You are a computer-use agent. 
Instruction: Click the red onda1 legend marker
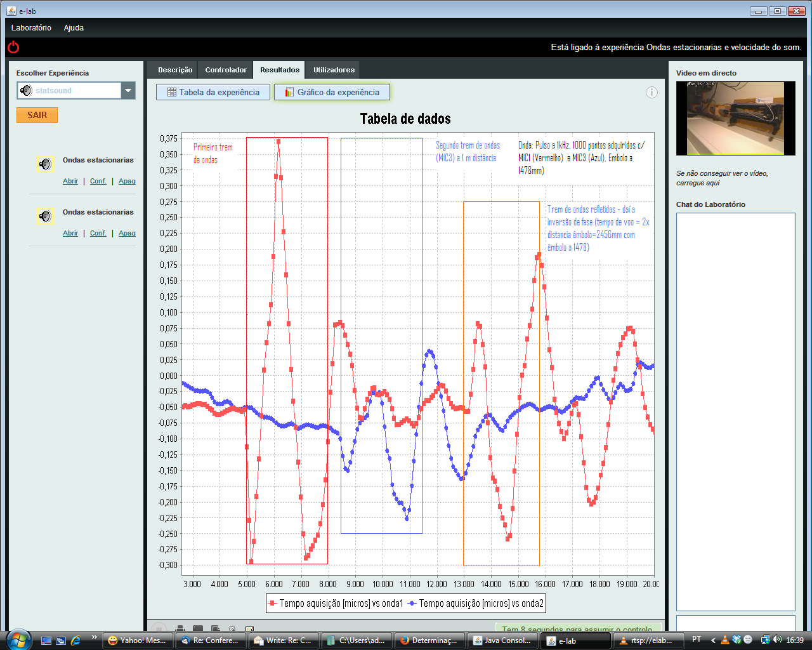click(273, 603)
